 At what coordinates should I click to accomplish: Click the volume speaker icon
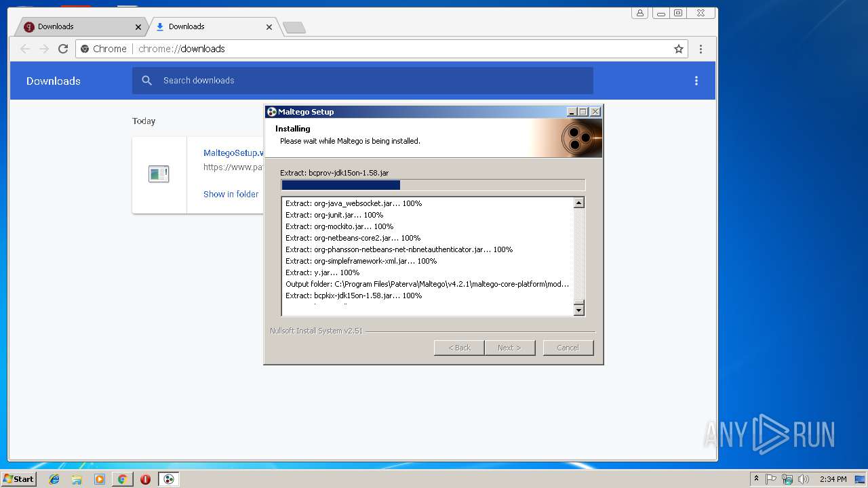803,479
